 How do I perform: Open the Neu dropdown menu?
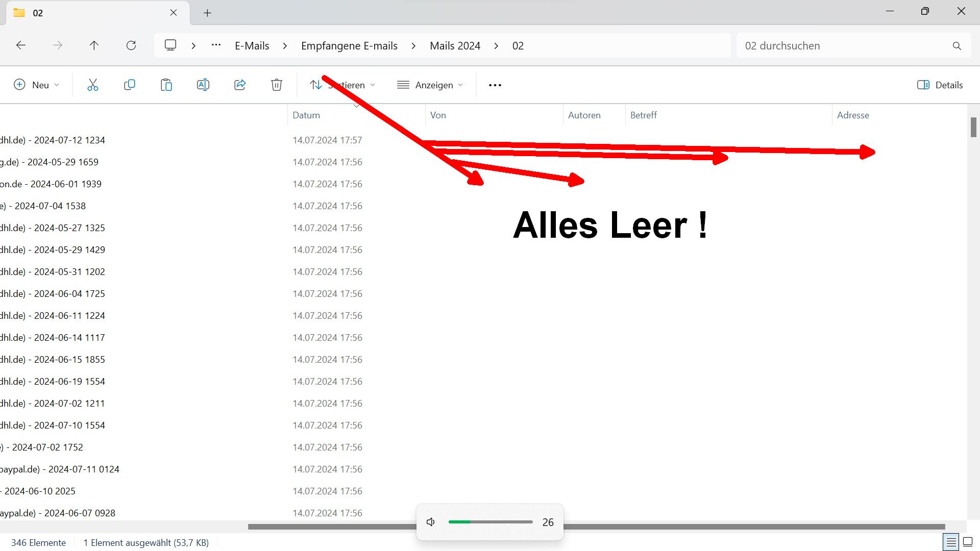36,85
